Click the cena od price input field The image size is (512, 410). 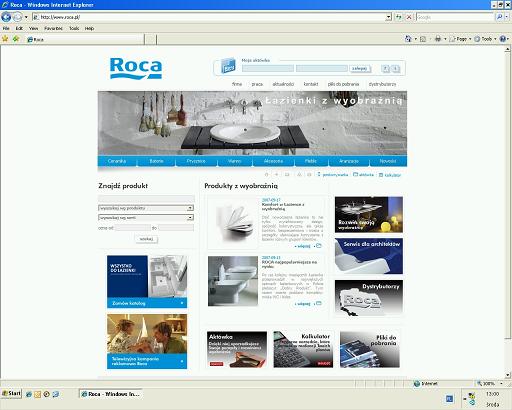coord(132,228)
